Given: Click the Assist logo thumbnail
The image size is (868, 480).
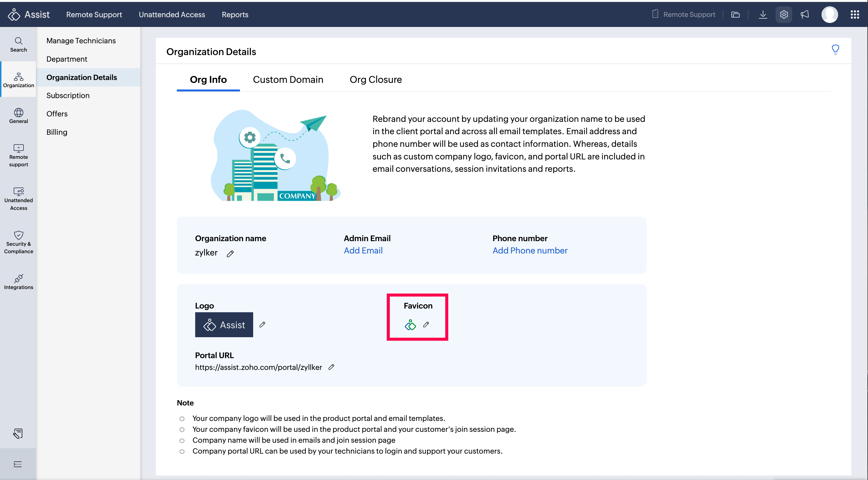Looking at the screenshot, I should tap(224, 325).
